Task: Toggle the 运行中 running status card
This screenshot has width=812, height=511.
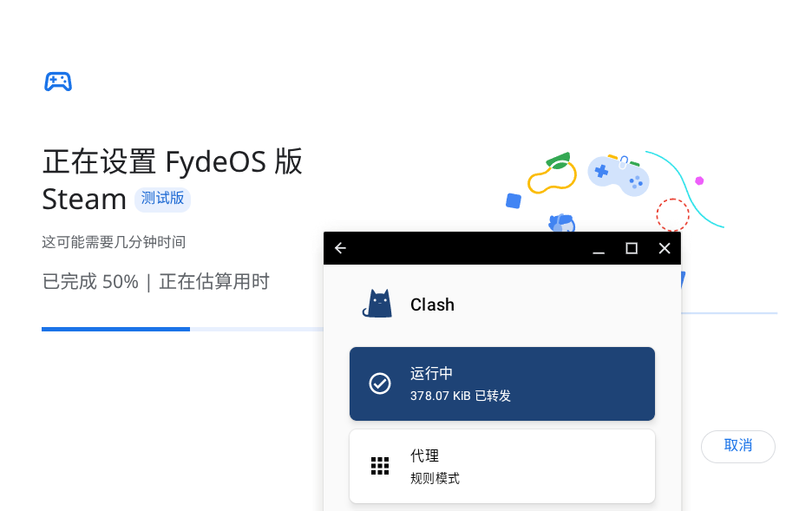Action: (x=501, y=383)
